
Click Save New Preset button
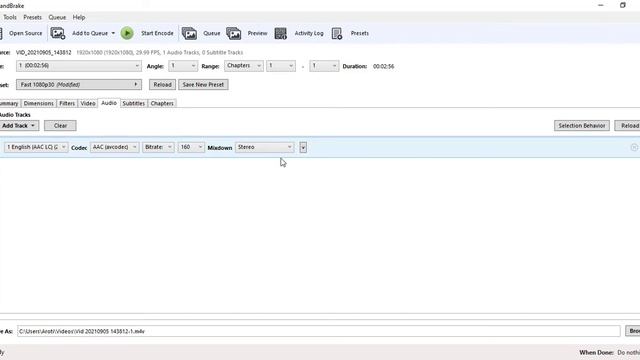coord(203,84)
